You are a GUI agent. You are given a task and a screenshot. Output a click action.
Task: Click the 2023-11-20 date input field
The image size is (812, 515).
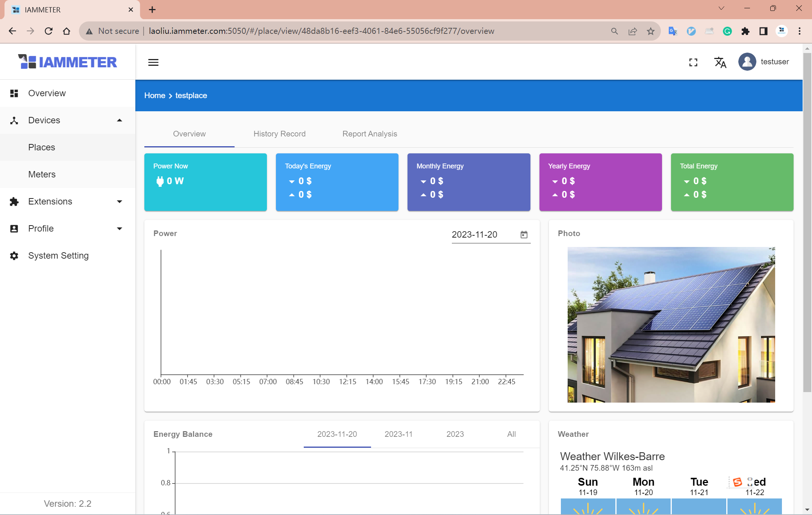[481, 235]
